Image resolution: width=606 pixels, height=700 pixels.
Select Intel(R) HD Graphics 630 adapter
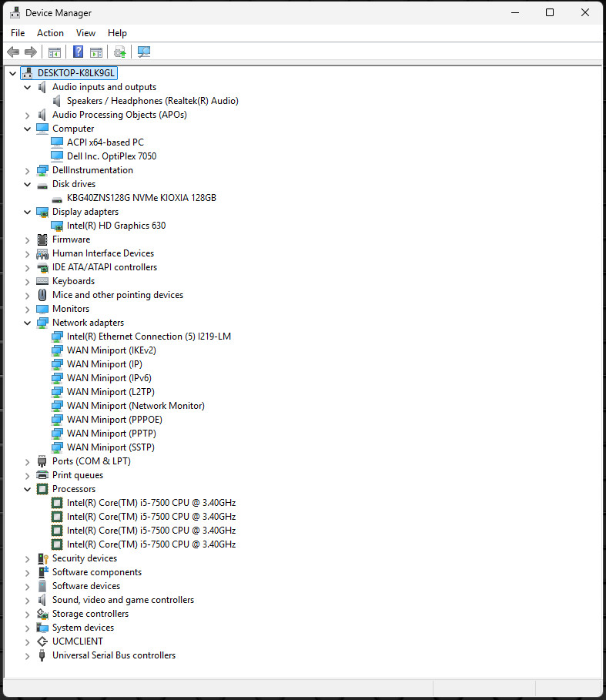click(x=116, y=226)
